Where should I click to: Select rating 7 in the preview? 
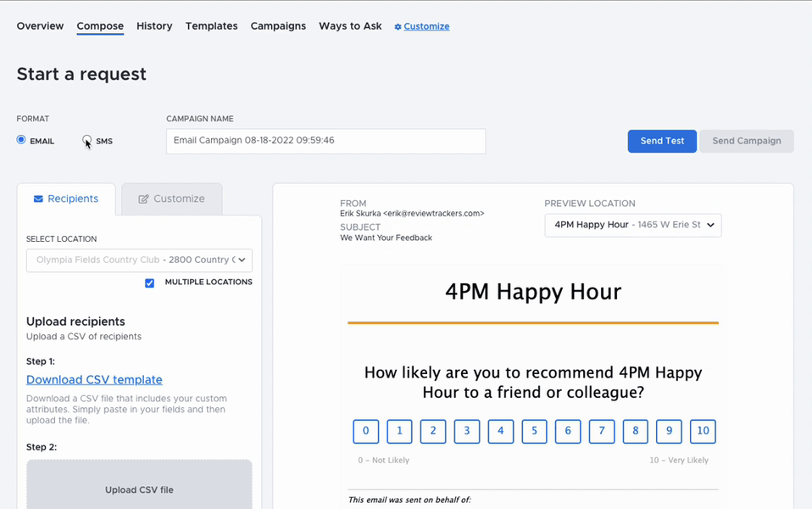coord(602,431)
